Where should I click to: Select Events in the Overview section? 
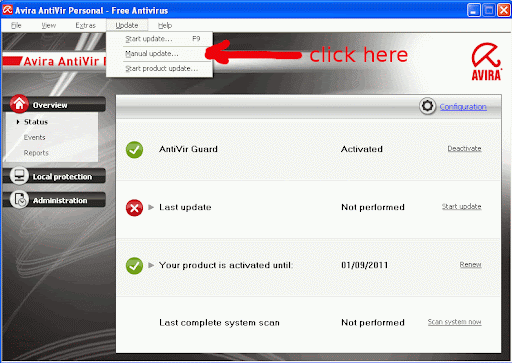(x=34, y=137)
